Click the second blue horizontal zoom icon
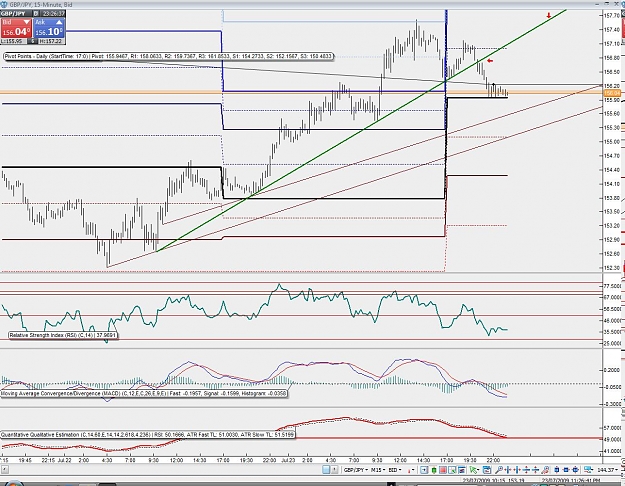Viewport: 625px width, 486px height. [x=517, y=470]
